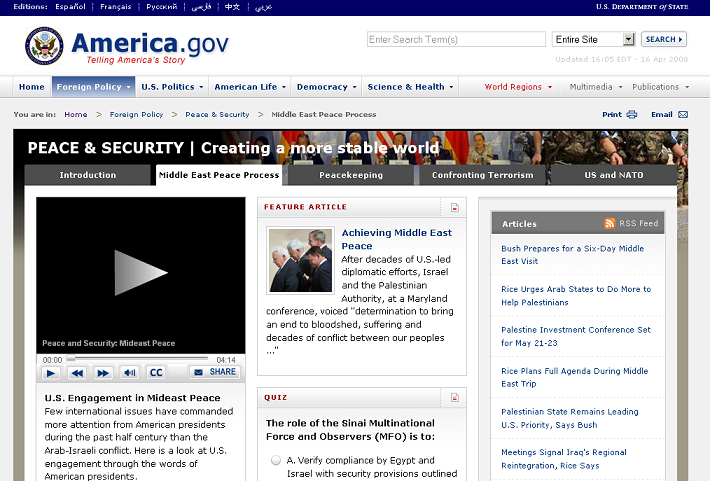Open Meetings Signal Iraq's Regional Reintegration article
The image size is (710, 481).
pyautogui.click(x=564, y=459)
